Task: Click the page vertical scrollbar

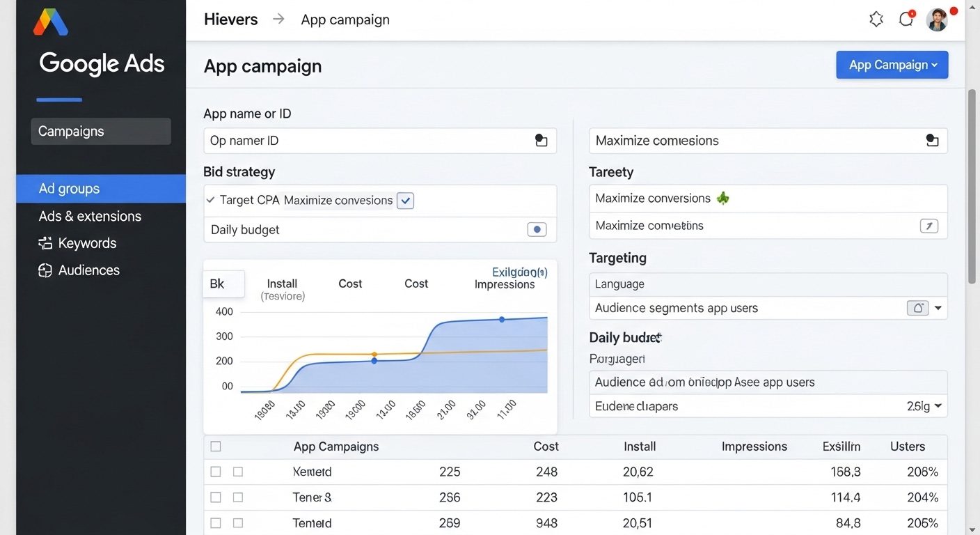Action: tap(972, 187)
